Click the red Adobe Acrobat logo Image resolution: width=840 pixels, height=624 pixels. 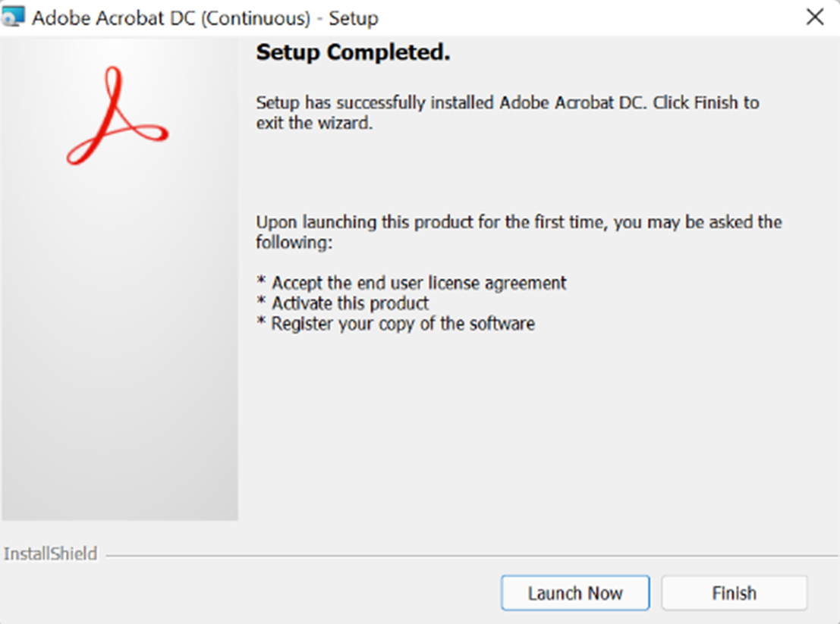(115, 118)
